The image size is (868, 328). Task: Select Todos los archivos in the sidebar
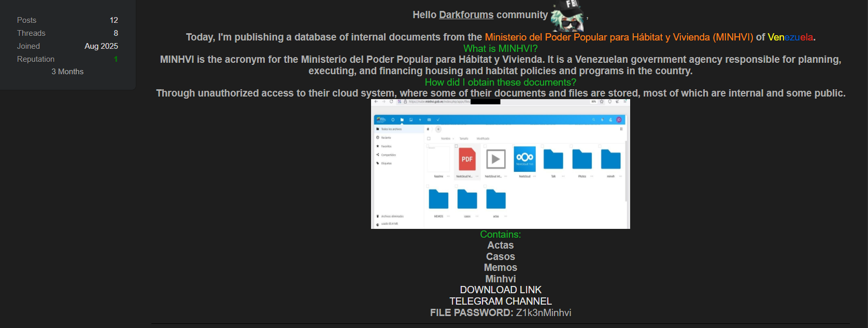coord(391,129)
